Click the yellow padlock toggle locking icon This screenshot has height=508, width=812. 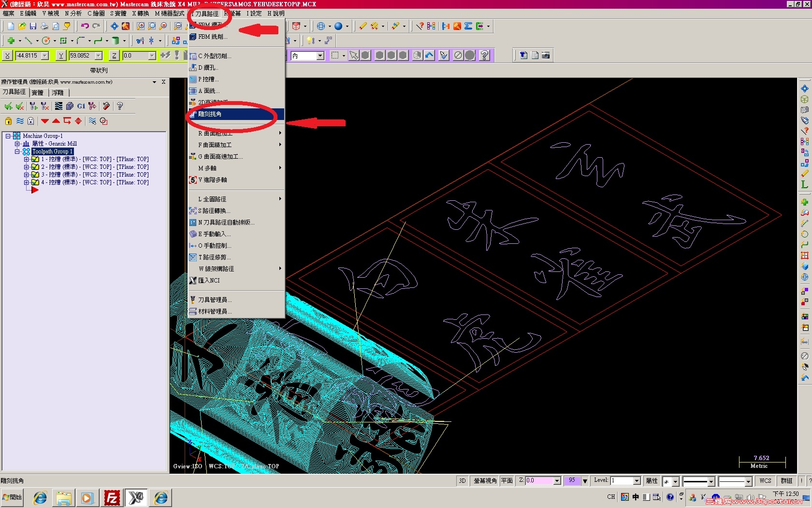coord(8,121)
